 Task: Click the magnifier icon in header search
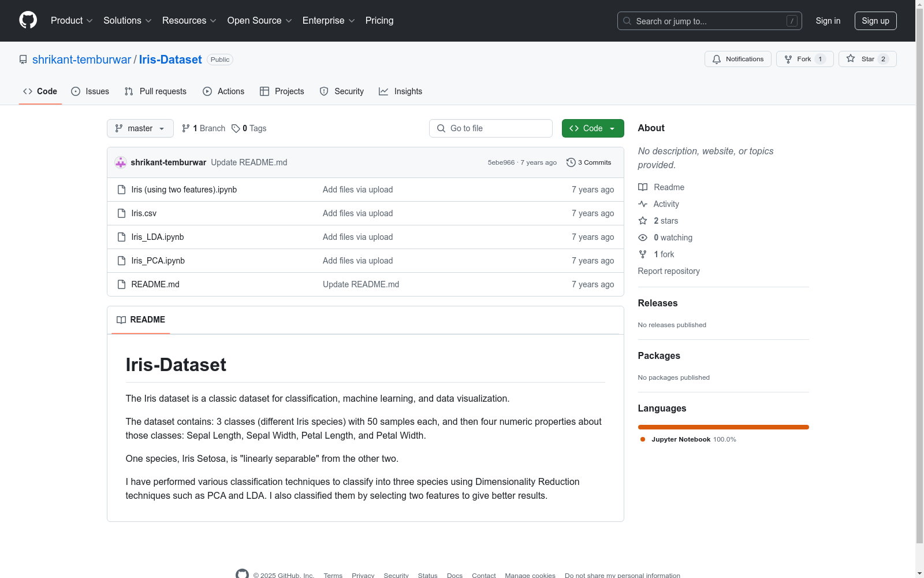627,21
